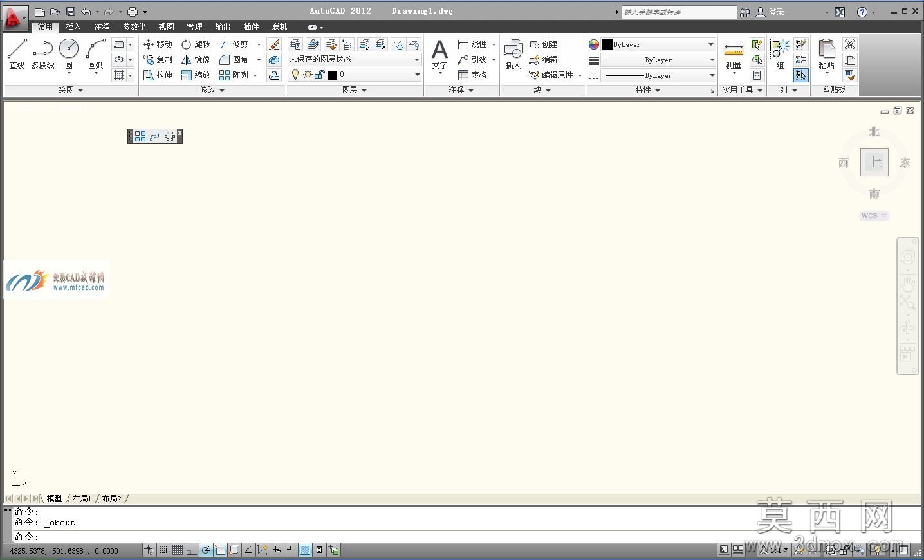The image size is (924, 560).
Task: Click the 镜像 (Mirror) tool
Action: 196,60
